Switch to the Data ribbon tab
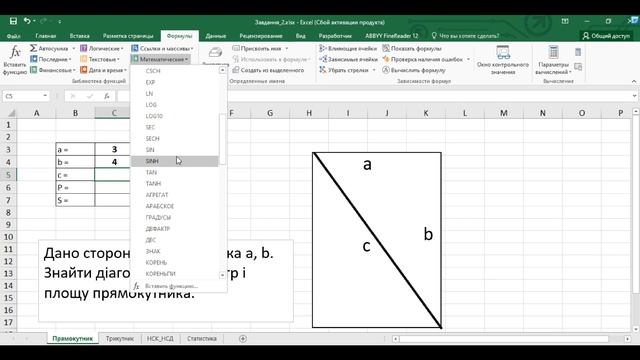This screenshot has height=360, width=640. 216,36
